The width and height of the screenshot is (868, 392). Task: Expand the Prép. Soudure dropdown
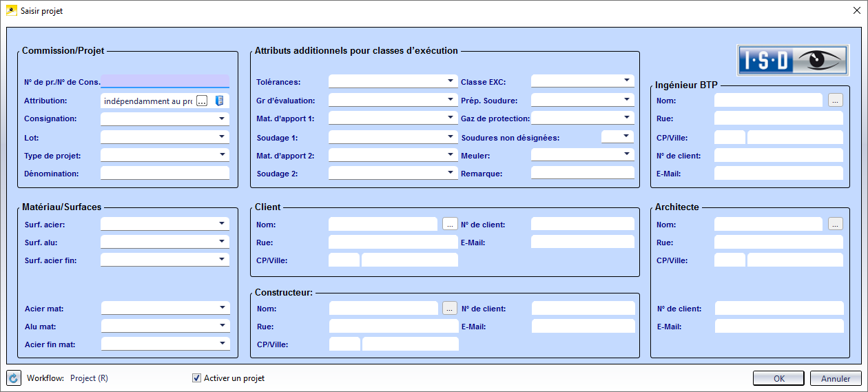(627, 99)
